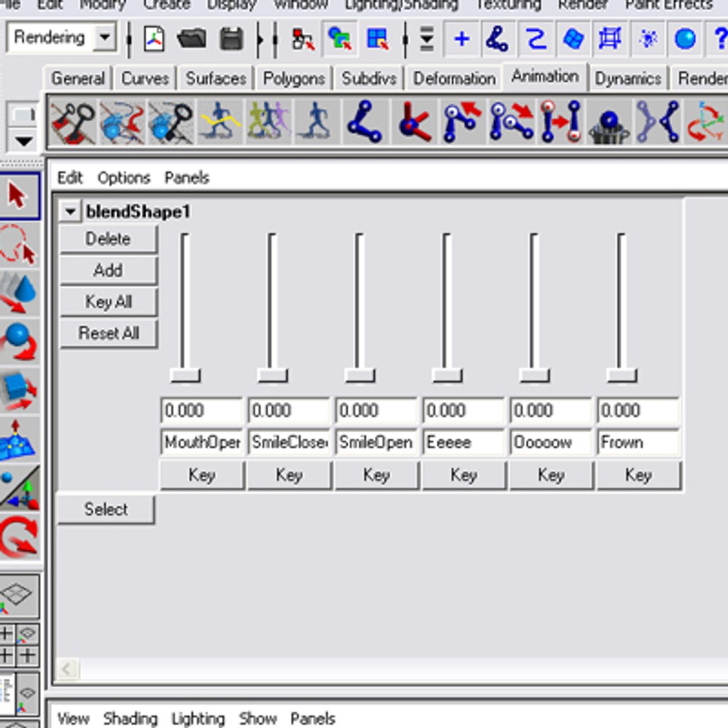Click the Reset All button
Viewport: 728px width, 728px height.
click(109, 333)
